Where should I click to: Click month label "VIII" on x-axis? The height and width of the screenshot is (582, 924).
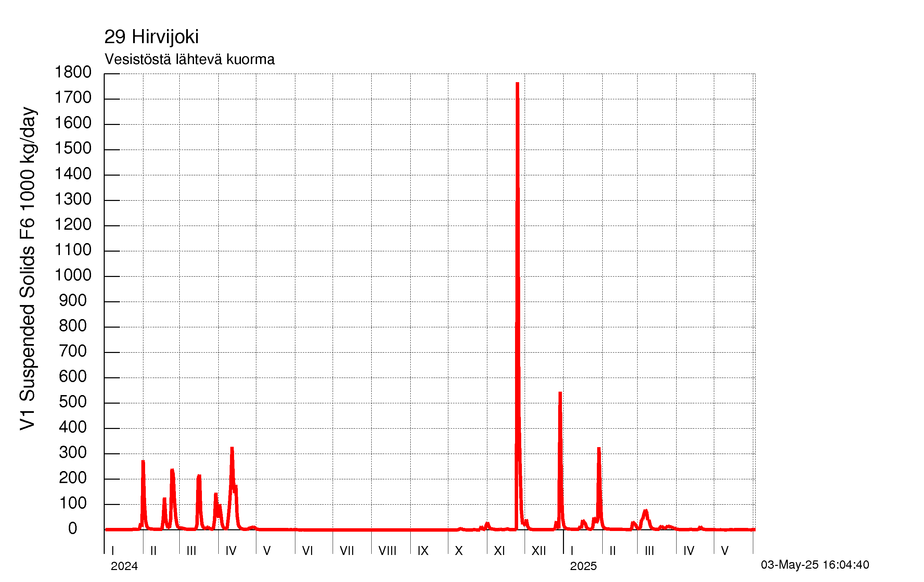[387, 551]
